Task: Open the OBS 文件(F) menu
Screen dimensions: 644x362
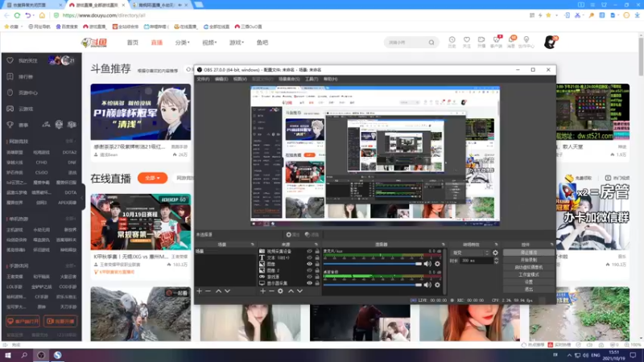Action: [203, 79]
